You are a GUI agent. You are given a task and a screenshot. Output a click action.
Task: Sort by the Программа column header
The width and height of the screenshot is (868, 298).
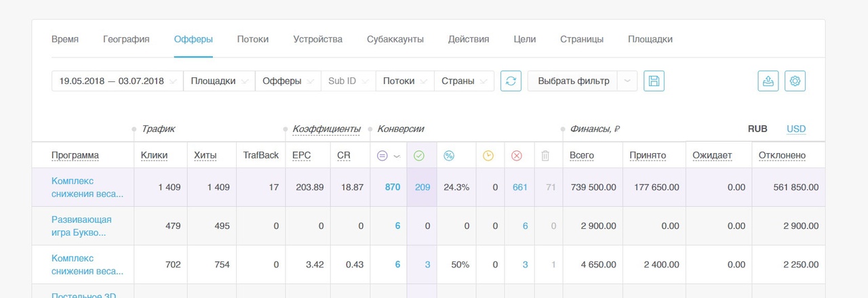[75, 156]
